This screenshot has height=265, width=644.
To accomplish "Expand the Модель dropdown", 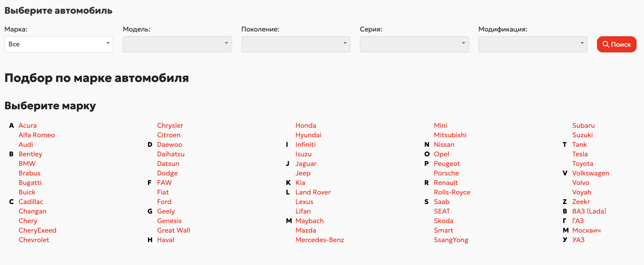I will pos(177,44).
